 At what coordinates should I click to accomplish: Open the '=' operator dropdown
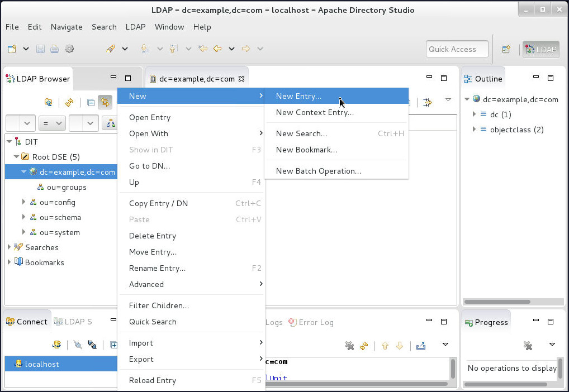click(52, 123)
